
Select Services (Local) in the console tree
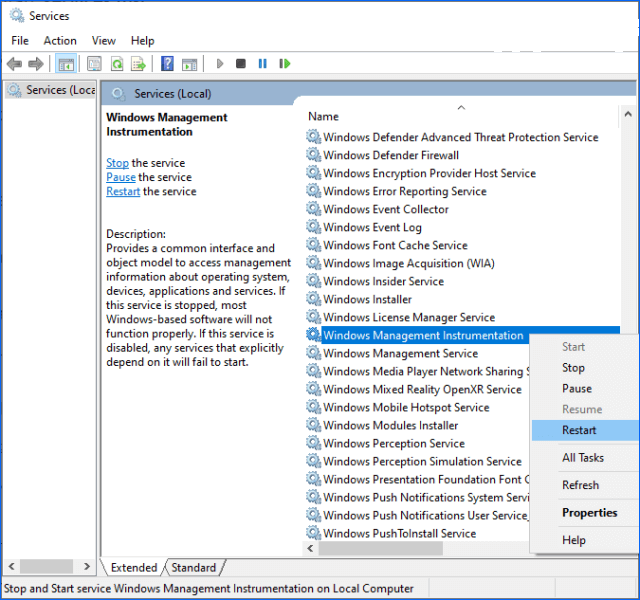[x=52, y=90]
